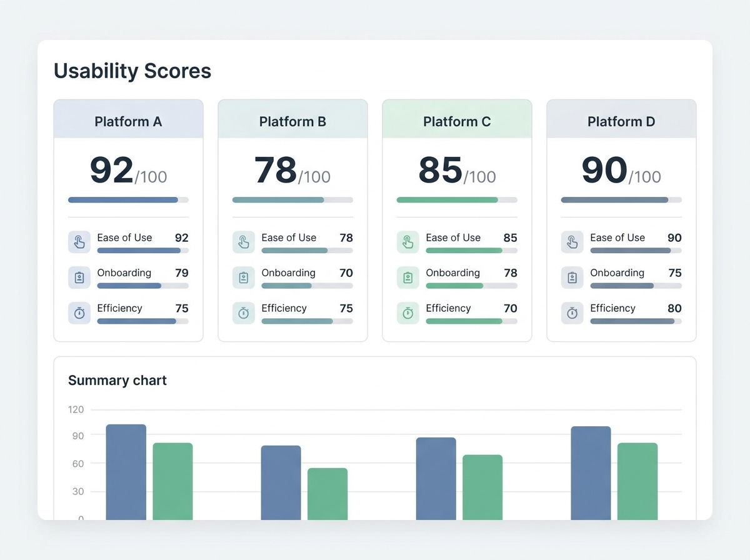Click the Ease of Use hand icon on Platform B
The image size is (750, 560).
click(244, 242)
